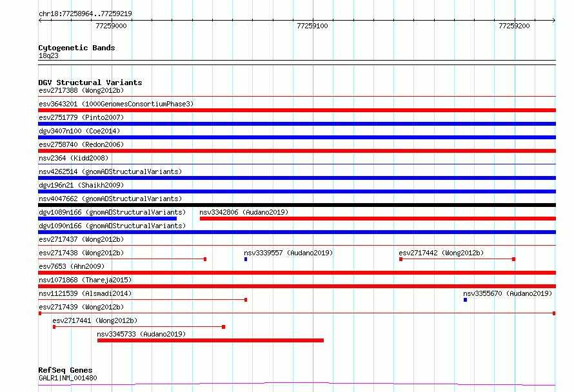574x392 pixels.
Task: Click esv2717441 (Wong2012b) label
Action: [95, 320]
